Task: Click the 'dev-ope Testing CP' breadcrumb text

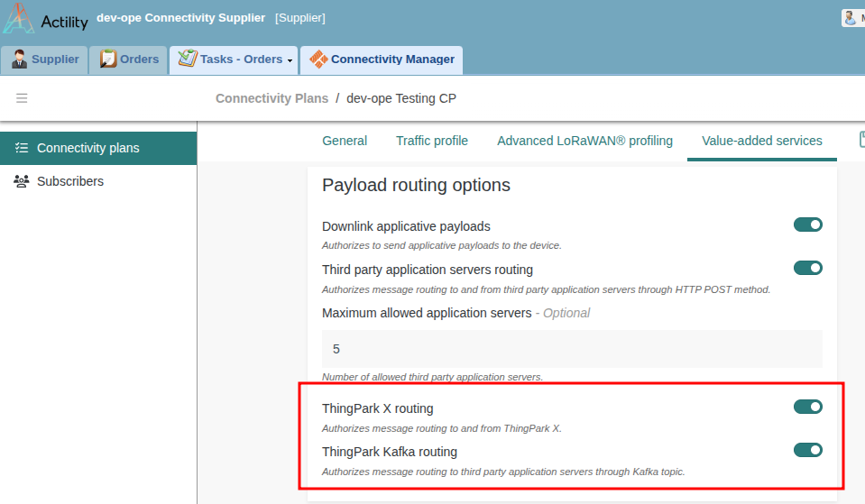Action: pyautogui.click(x=401, y=98)
